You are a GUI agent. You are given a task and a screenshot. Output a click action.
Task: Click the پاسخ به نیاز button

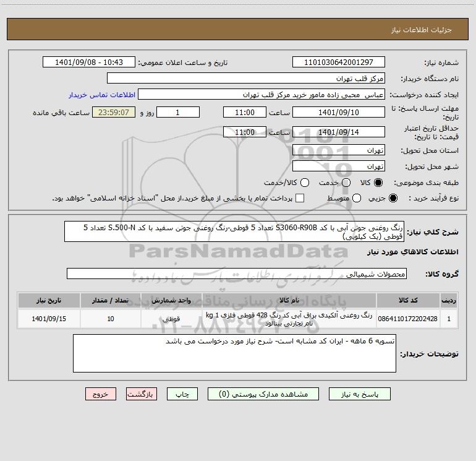pyautogui.click(x=359, y=394)
